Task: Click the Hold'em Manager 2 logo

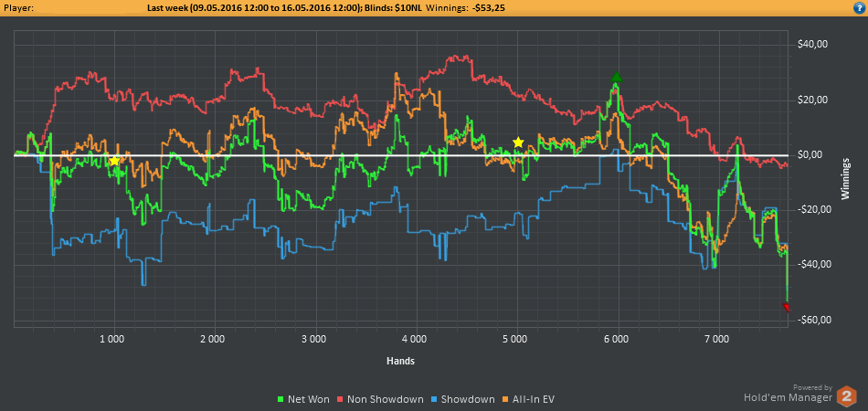Action: tap(846, 396)
